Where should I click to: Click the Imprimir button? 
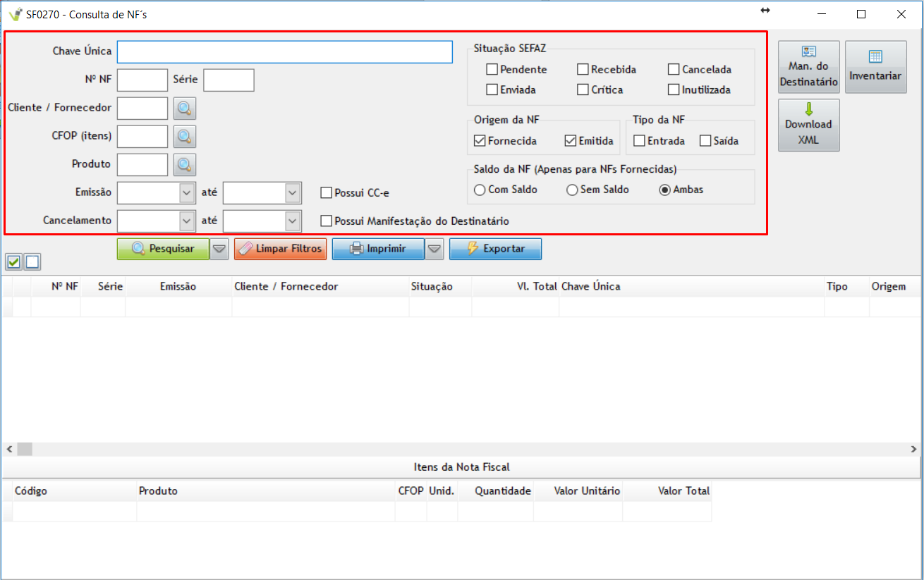coord(378,249)
